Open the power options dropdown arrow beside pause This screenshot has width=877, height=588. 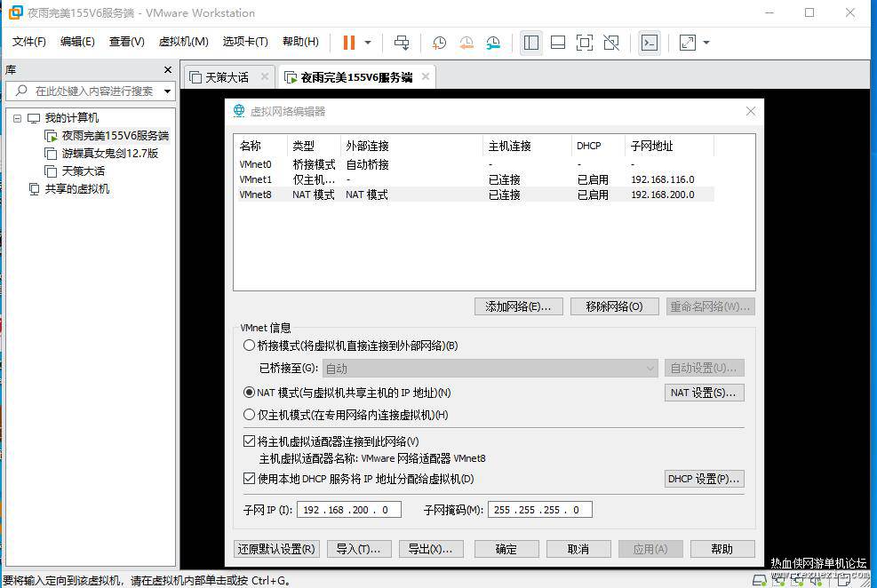[368, 43]
